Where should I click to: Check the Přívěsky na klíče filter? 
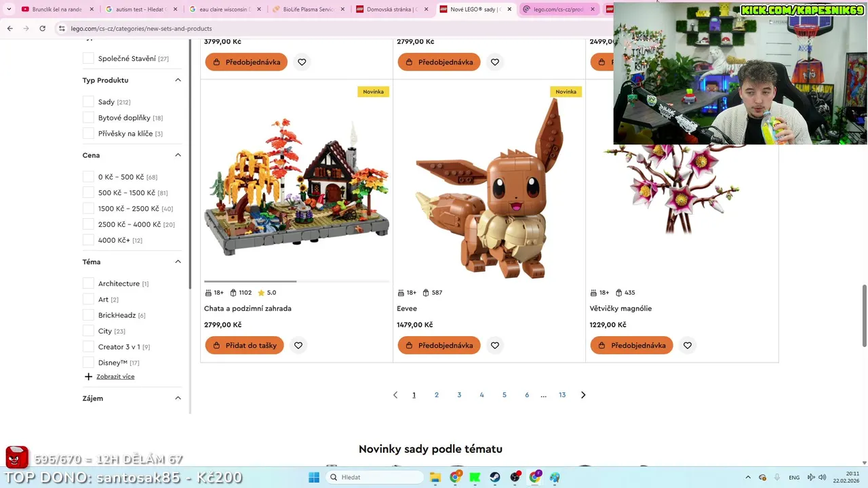click(x=88, y=134)
